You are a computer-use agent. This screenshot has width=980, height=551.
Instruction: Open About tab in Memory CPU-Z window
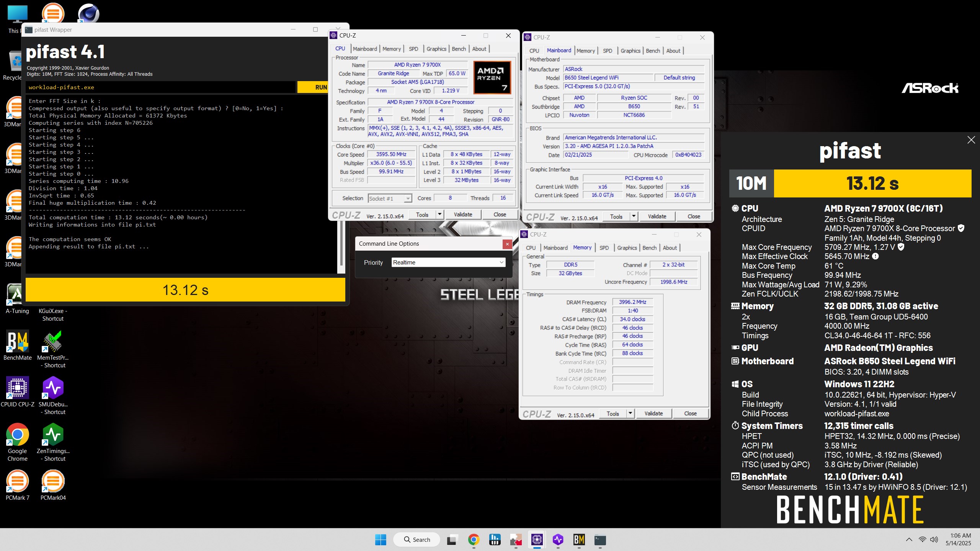tap(670, 248)
